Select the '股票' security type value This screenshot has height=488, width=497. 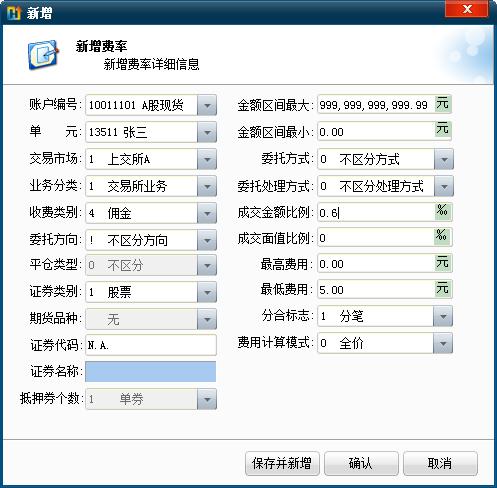(x=119, y=293)
